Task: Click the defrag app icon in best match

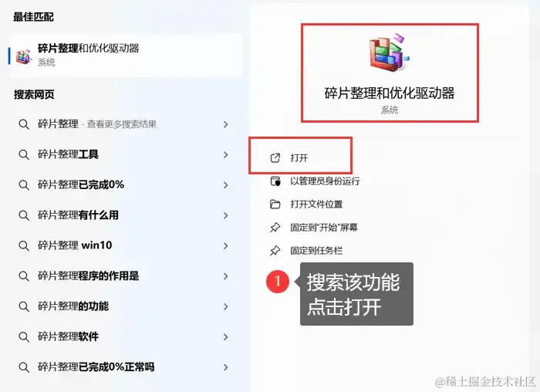Action: [x=23, y=56]
